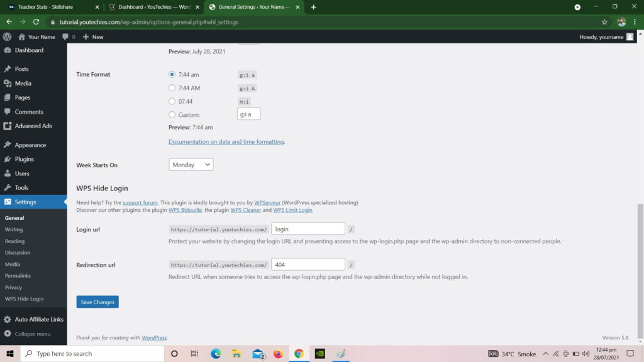Image resolution: width=644 pixels, height=362 pixels.
Task: Open Chrome three-dot menu
Action: (635, 22)
